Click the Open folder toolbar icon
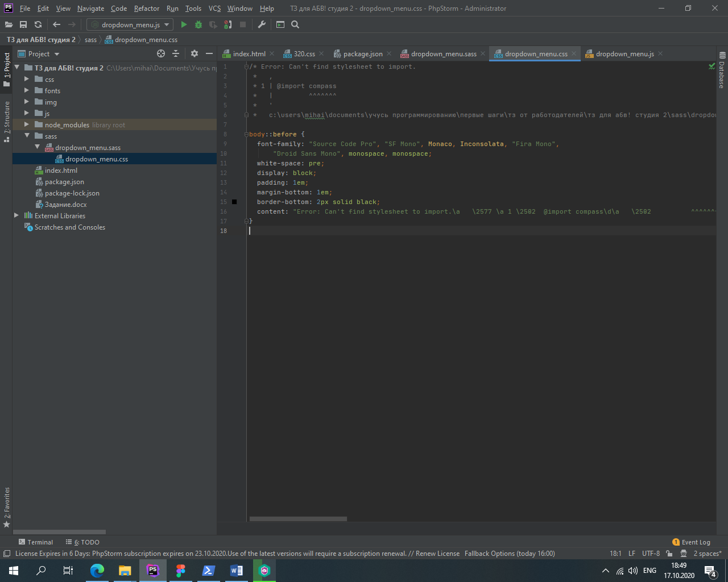728x582 pixels. [9, 24]
